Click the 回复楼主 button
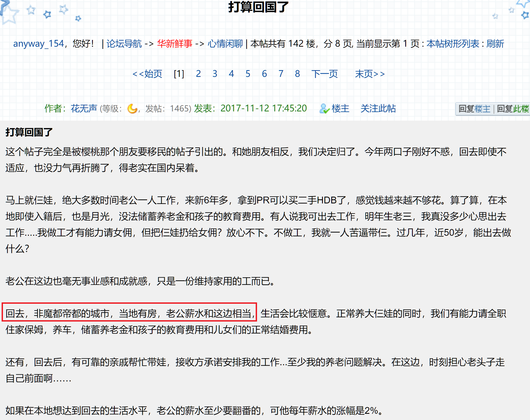Image resolution: width=530 pixels, height=420 pixels. [x=474, y=109]
